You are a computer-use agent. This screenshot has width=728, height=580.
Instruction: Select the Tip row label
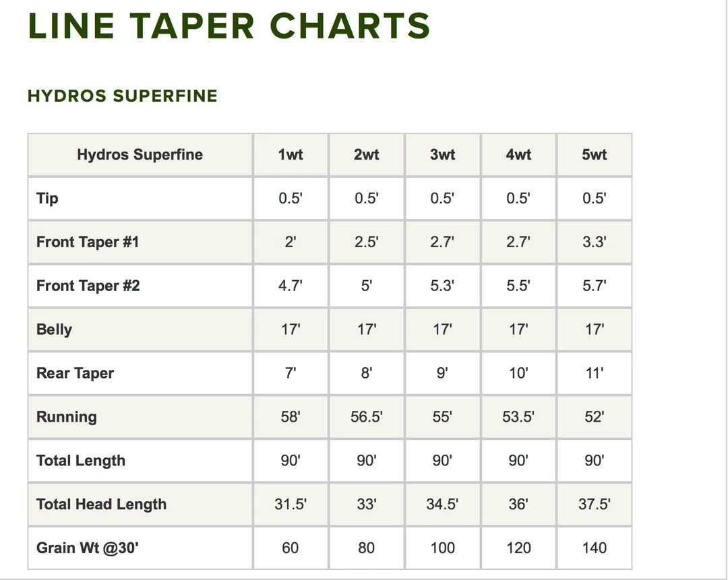click(x=48, y=198)
